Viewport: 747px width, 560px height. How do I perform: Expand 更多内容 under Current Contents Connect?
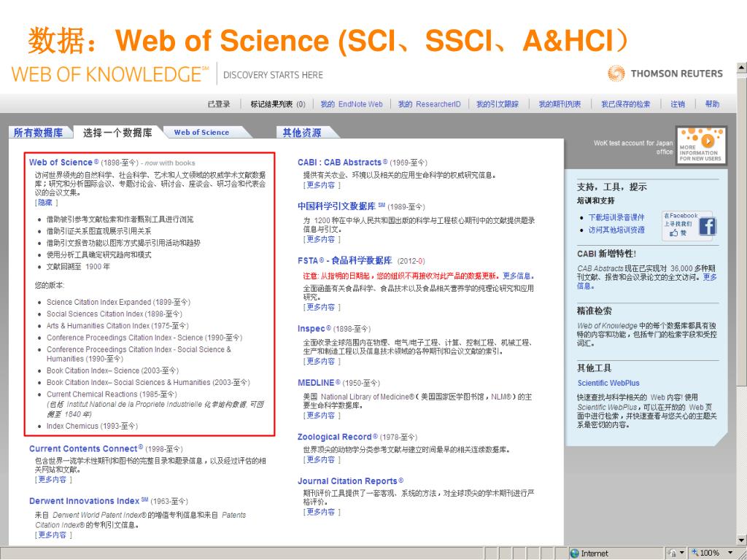coord(53,480)
